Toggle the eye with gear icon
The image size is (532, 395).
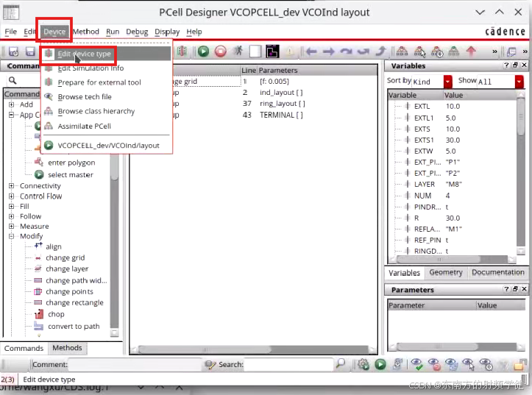click(x=486, y=364)
